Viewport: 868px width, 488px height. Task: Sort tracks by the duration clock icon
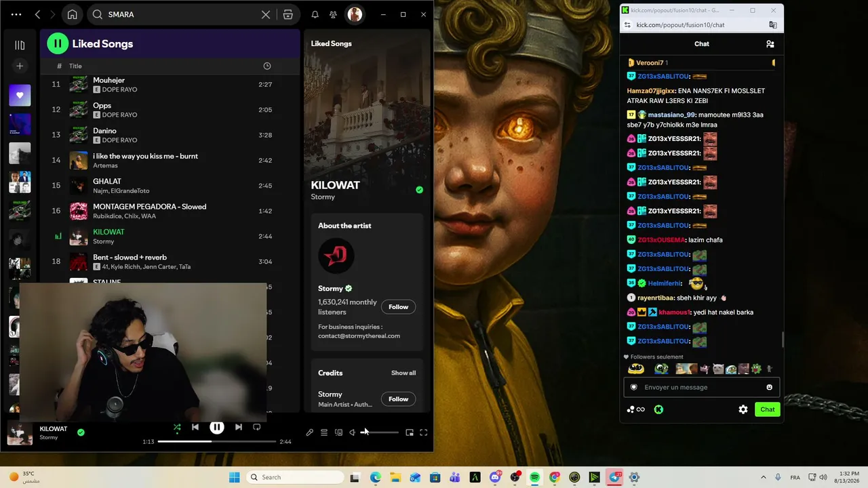[267, 66]
